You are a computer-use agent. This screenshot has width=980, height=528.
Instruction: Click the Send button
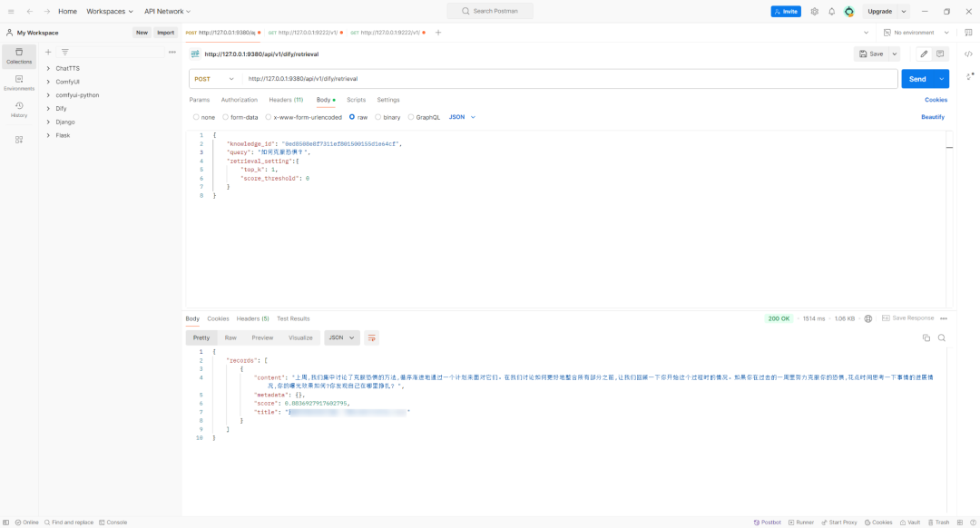click(917, 79)
